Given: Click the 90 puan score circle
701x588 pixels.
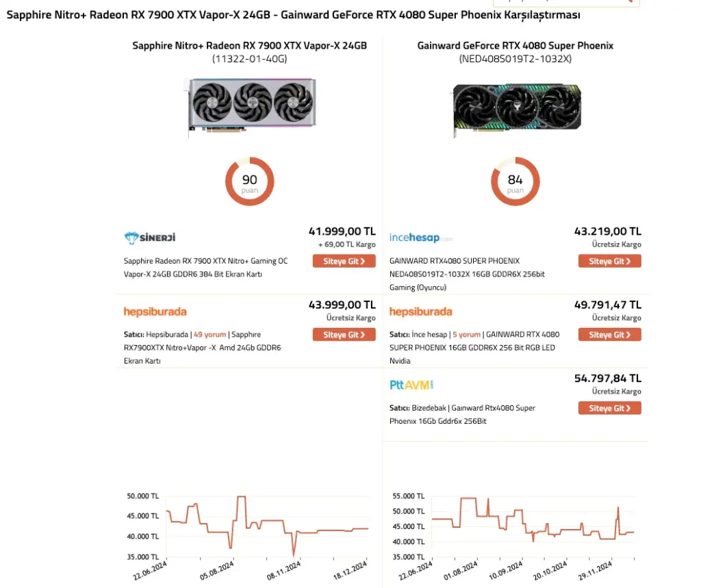Looking at the screenshot, I should [250, 181].
